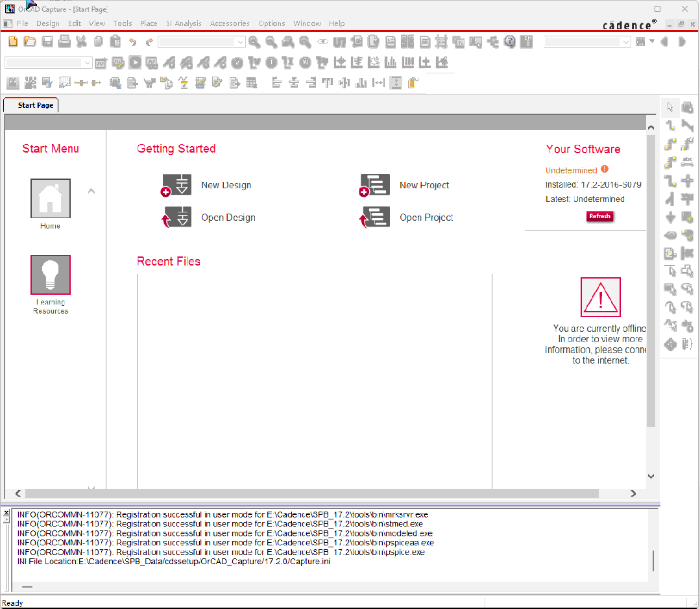Click the session log close X icon
Viewport: 700px width, 609px height.
pyautogui.click(x=6, y=512)
